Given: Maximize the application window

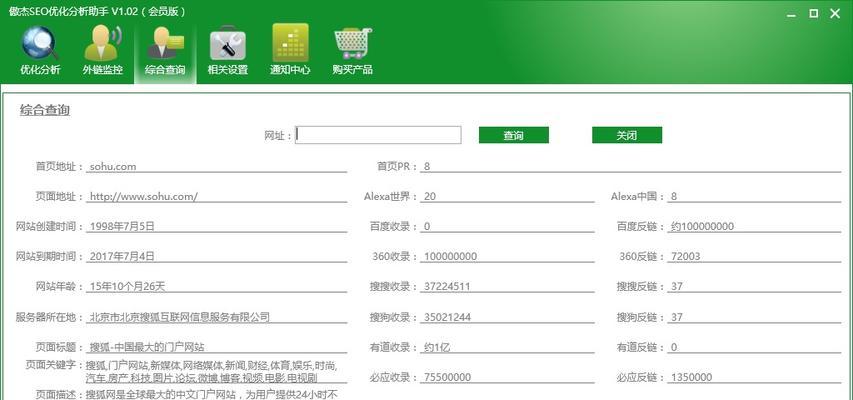Looking at the screenshot, I should (813, 14).
